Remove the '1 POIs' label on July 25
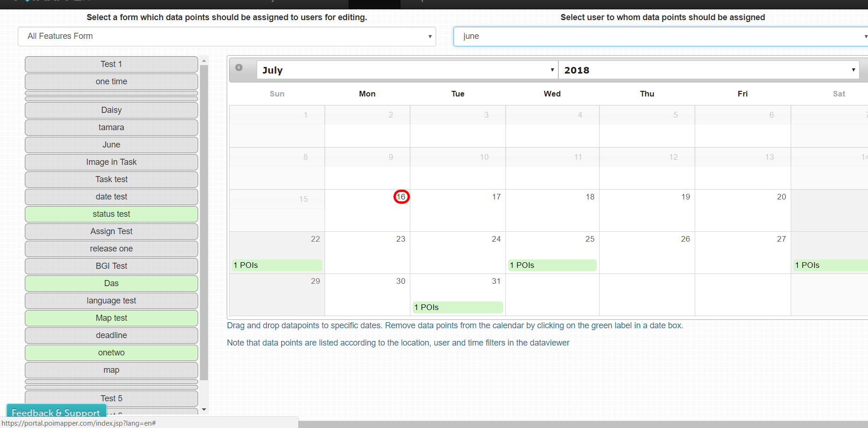868x428 pixels. point(552,265)
